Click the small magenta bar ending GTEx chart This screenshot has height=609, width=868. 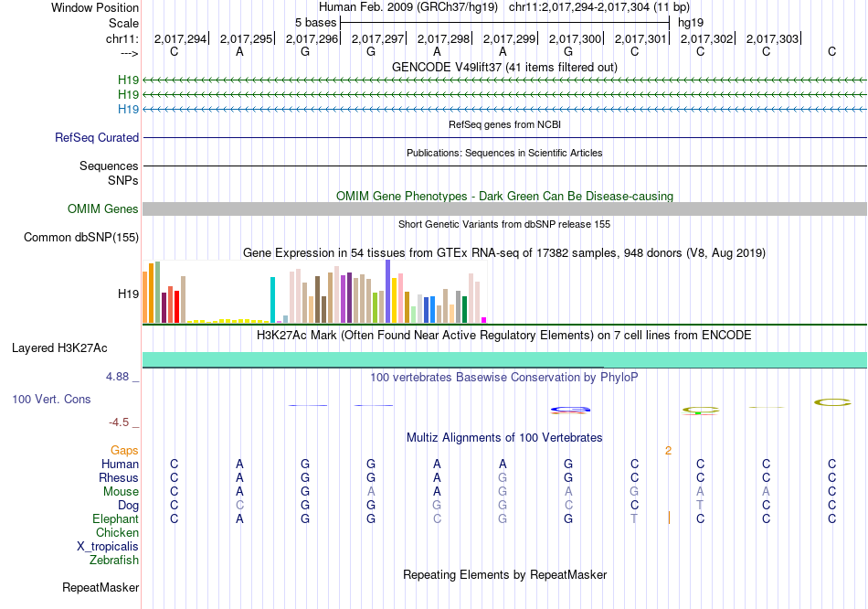[x=484, y=320]
